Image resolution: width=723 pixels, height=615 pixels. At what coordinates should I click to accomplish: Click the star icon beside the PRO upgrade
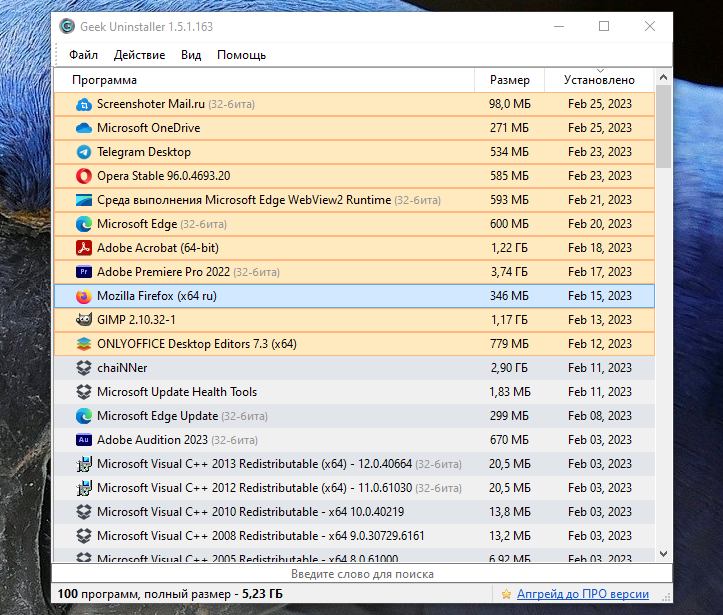click(x=506, y=594)
